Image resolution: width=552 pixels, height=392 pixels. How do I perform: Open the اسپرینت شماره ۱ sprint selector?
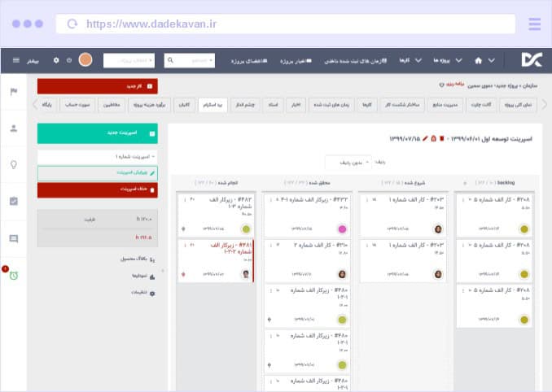coord(98,156)
